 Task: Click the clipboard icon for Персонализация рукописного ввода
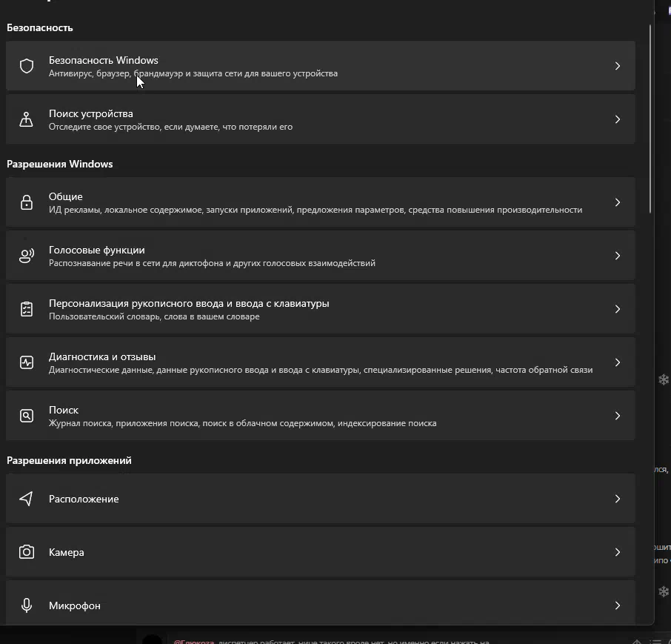[27, 309]
